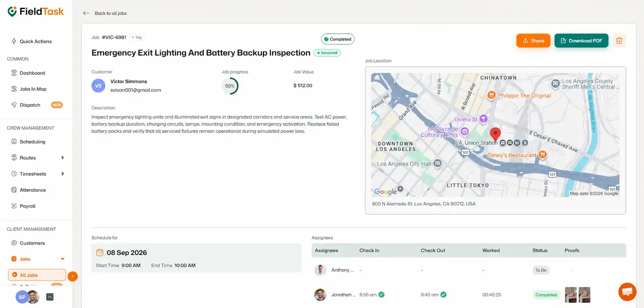Screen dimensions: 644x308
Task: Open the Completed job status dropdown
Action: tap(337, 39)
